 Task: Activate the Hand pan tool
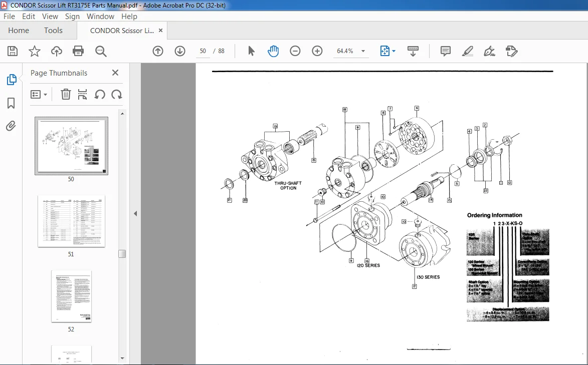(x=273, y=51)
